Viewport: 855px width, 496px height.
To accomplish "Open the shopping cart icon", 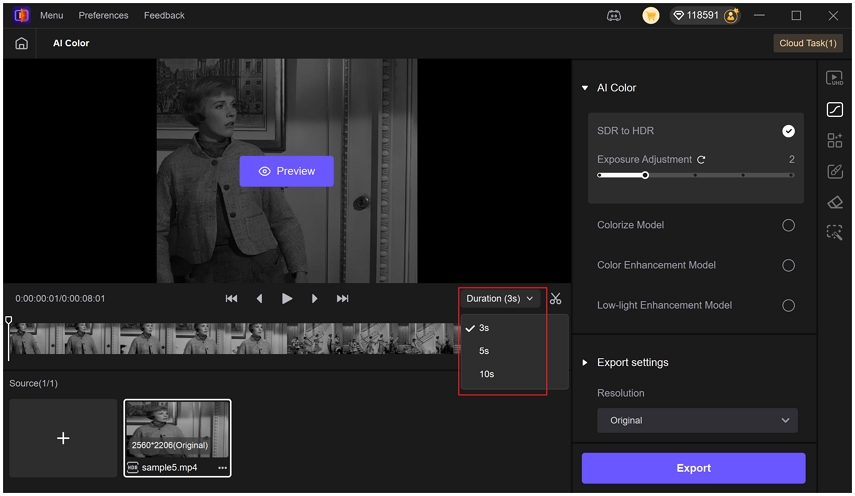I will (x=651, y=15).
